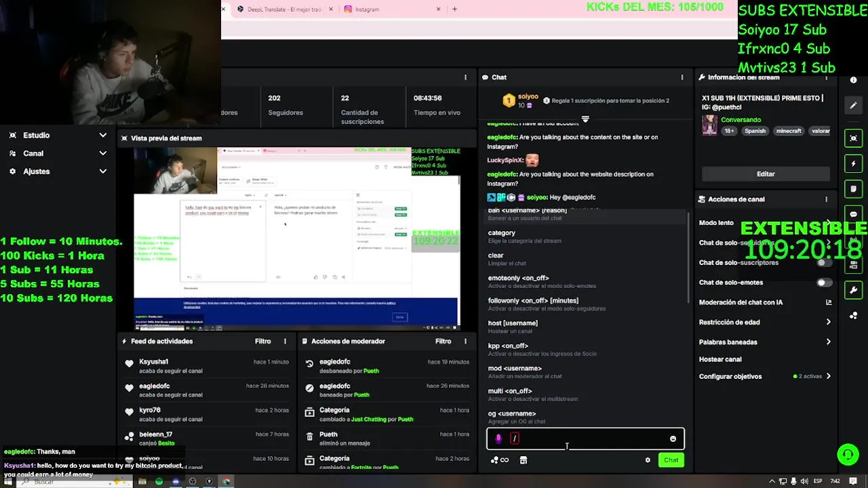Open Chat panel three-dot menu
This screenshot has width=868, height=488.
click(682, 77)
